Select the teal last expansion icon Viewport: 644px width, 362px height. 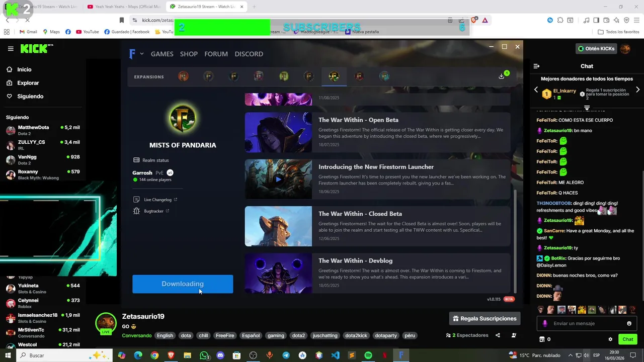[384, 76]
